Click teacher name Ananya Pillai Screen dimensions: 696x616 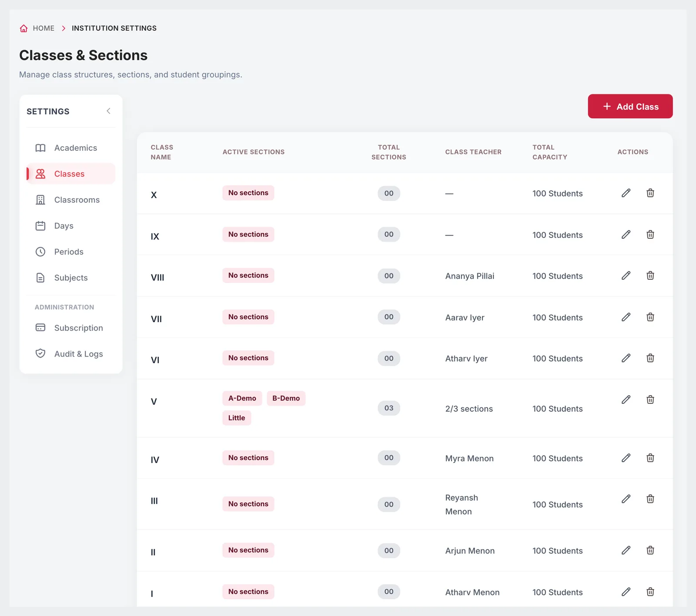tap(470, 276)
